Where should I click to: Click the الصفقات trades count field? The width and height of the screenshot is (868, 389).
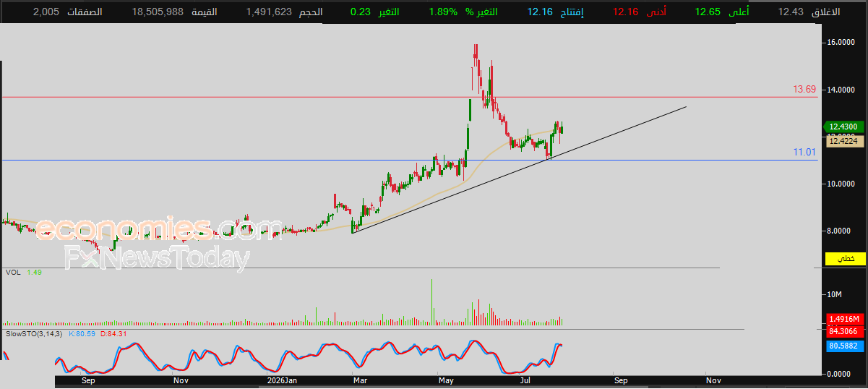click(68, 12)
